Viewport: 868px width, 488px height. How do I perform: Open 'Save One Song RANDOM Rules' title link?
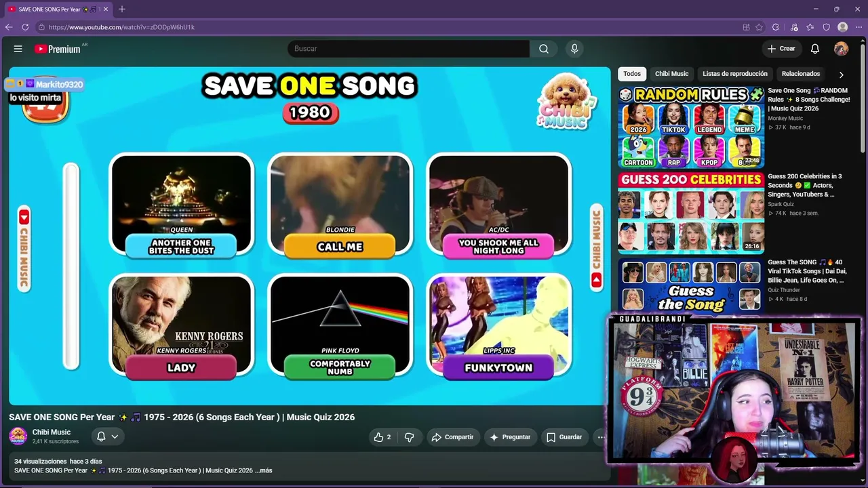[x=809, y=100]
